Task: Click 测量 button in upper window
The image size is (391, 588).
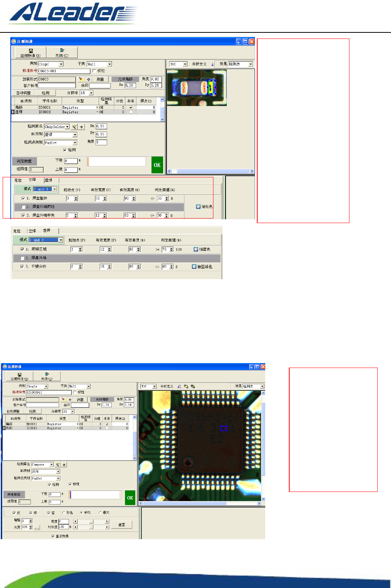Action: (x=100, y=79)
